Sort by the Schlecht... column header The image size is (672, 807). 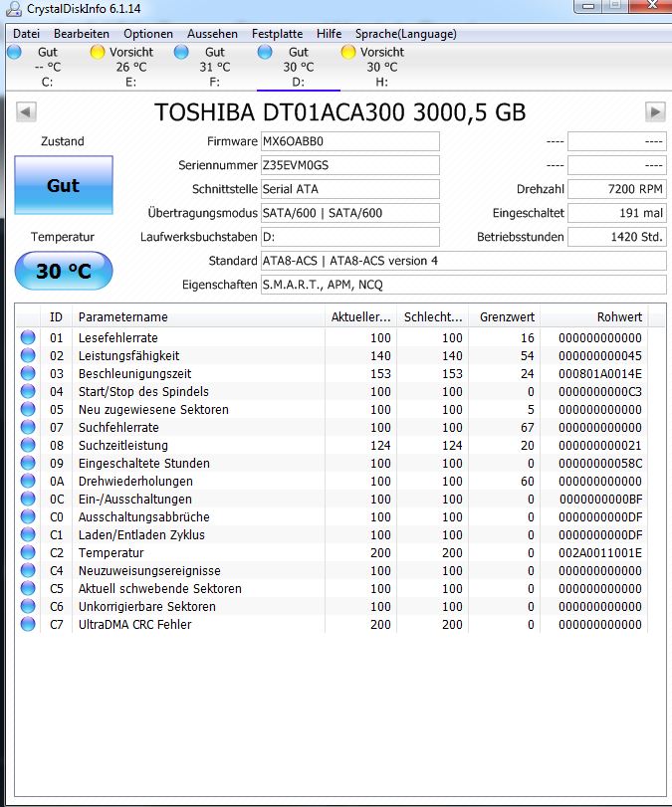click(x=433, y=317)
